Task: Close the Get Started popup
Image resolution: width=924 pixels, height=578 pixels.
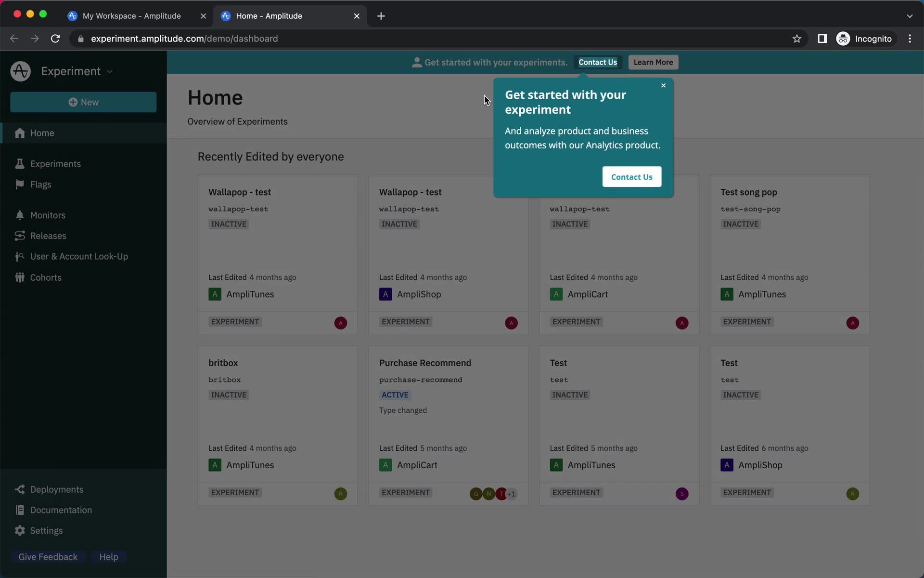Action: [663, 85]
